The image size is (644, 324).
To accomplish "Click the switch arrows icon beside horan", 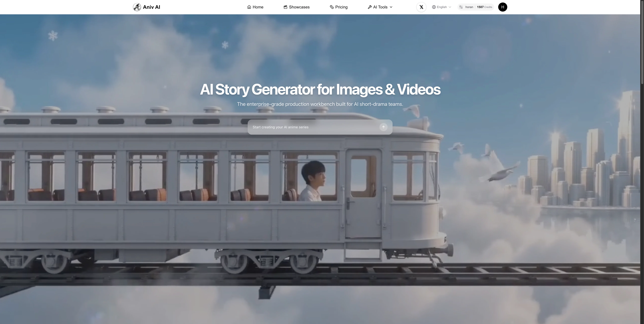I will coord(461,7).
